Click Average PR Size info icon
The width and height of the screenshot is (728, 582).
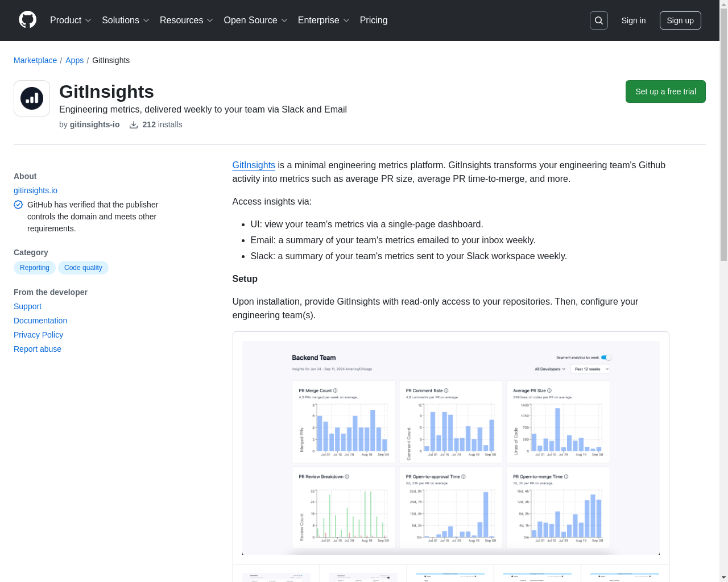click(x=549, y=390)
